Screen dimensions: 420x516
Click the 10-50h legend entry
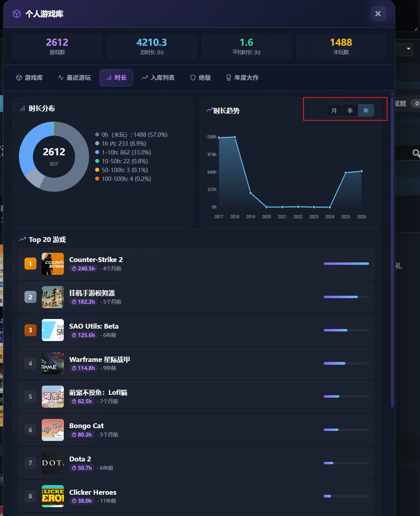pyautogui.click(x=122, y=161)
